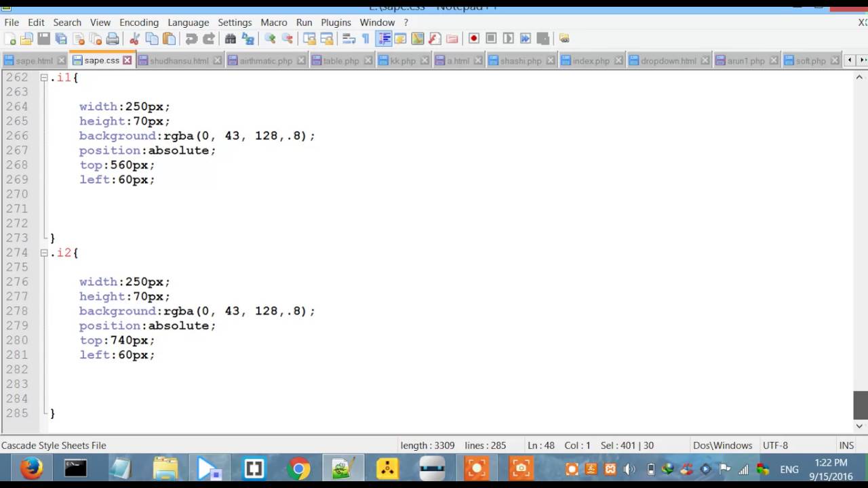The height and width of the screenshot is (488, 868).
Task: Open the File menu
Action: [x=12, y=22]
